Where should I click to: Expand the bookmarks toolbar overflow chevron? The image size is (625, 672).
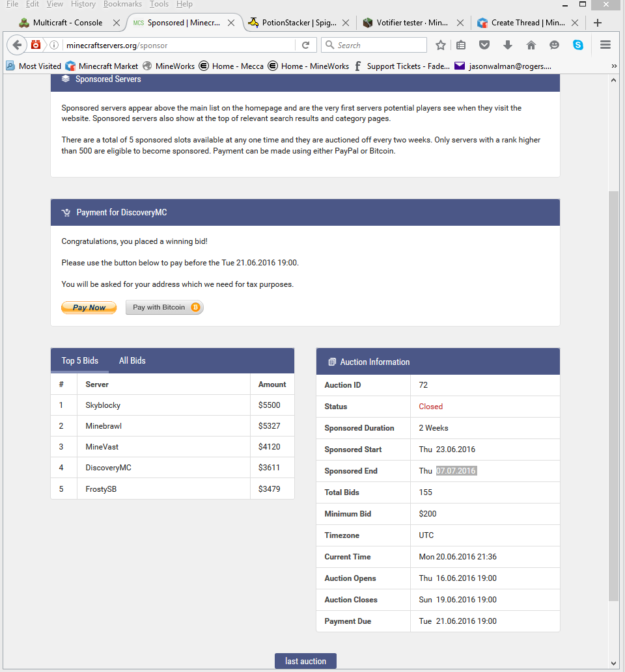pyautogui.click(x=614, y=66)
